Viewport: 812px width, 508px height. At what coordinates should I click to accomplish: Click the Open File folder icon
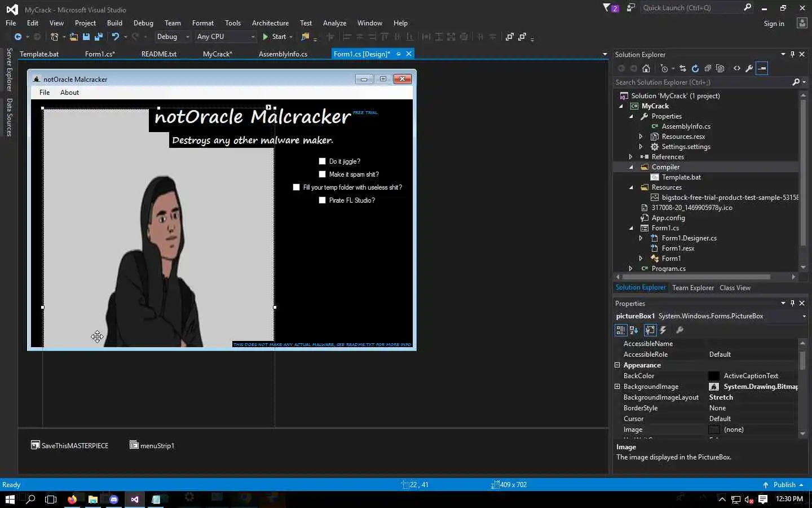74,37
